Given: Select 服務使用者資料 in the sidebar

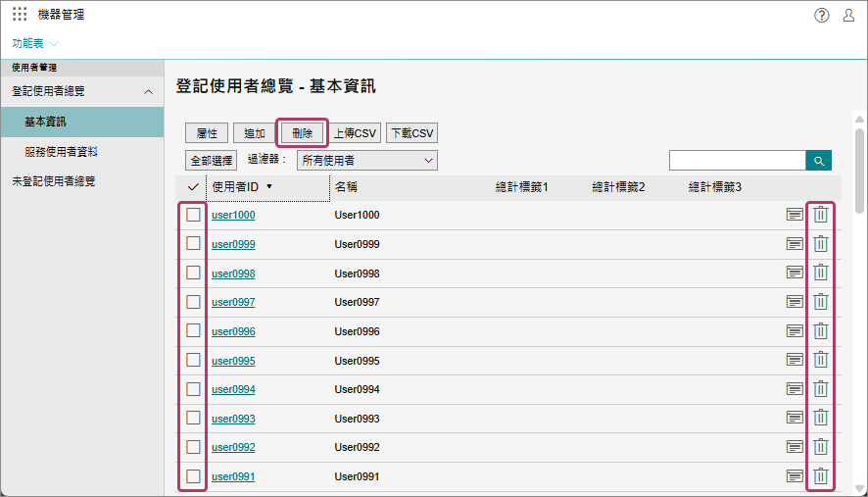Looking at the screenshot, I should 61,152.
